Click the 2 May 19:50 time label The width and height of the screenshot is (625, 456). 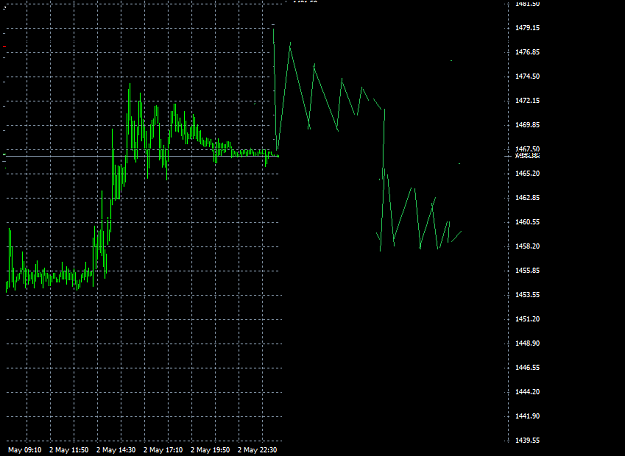[x=210, y=450]
